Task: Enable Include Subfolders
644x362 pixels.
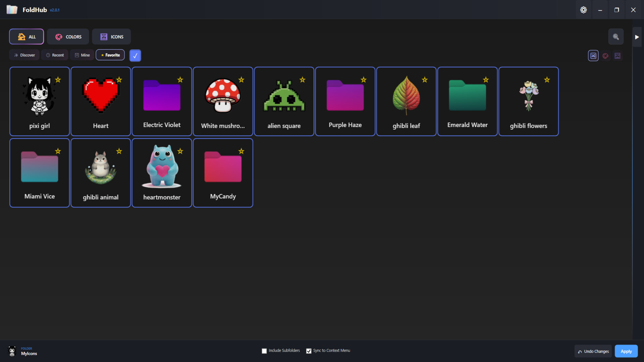Action: point(264,351)
